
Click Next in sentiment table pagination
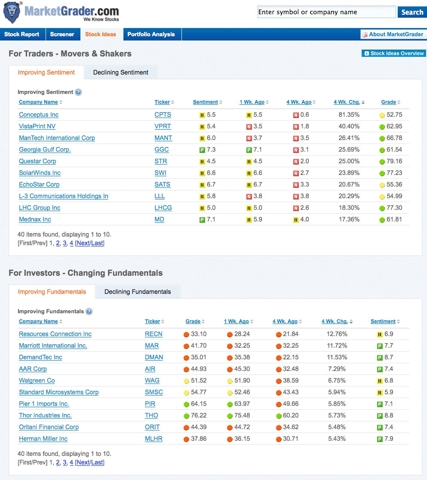[x=83, y=244]
